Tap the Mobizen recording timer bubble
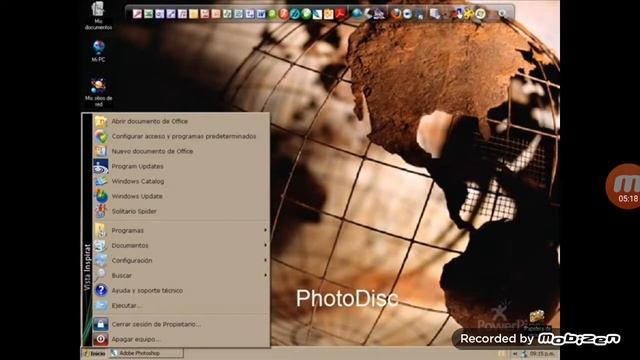 point(623,187)
